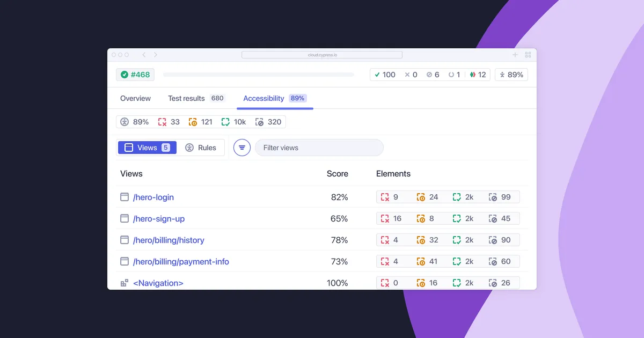This screenshot has height=338, width=644.
Task: Click the browser back arrow
Action: point(144,55)
